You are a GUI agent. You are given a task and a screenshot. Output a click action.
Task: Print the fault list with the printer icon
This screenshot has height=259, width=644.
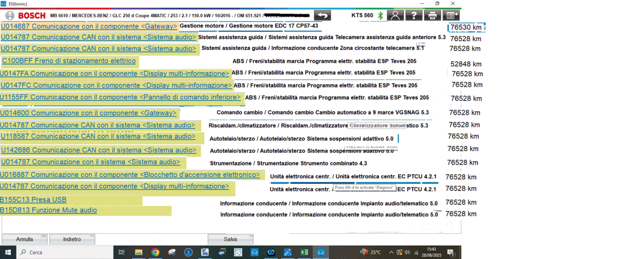432,15
